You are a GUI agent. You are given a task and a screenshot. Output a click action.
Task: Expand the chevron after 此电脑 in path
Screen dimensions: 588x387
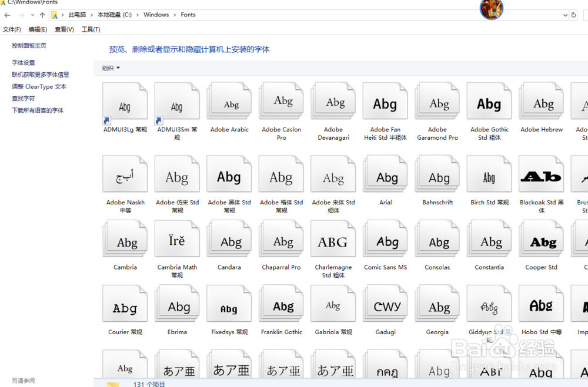coord(92,15)
